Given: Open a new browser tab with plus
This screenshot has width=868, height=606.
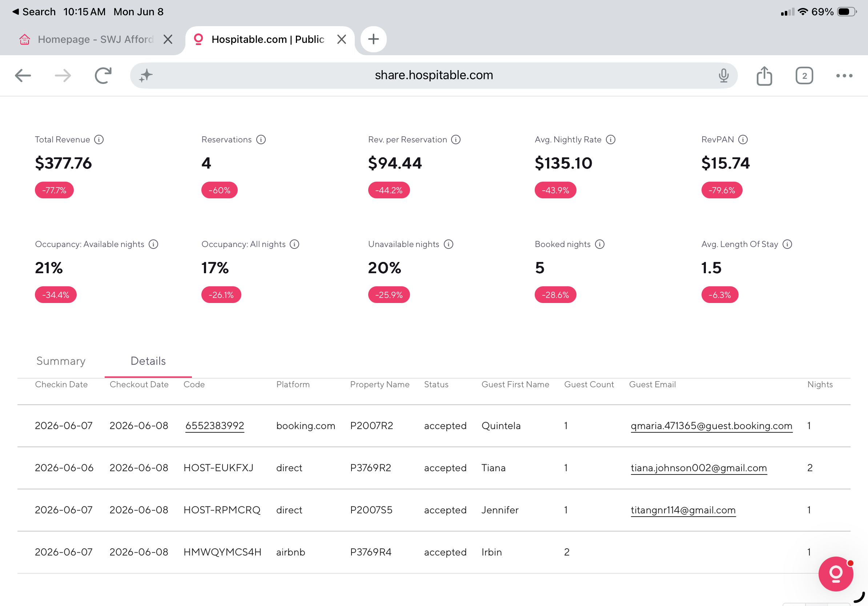Looking at the screenshot, I should tap(373, 39).
